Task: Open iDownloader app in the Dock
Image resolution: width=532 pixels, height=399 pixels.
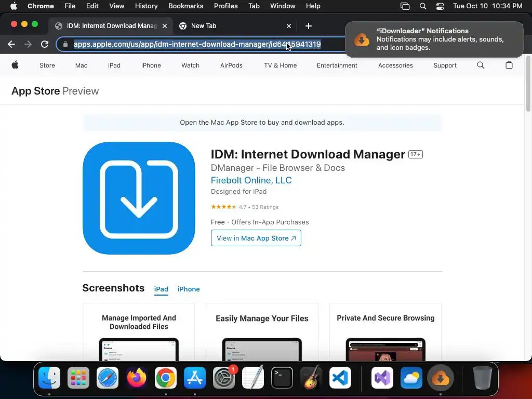Action: (441, 378)
